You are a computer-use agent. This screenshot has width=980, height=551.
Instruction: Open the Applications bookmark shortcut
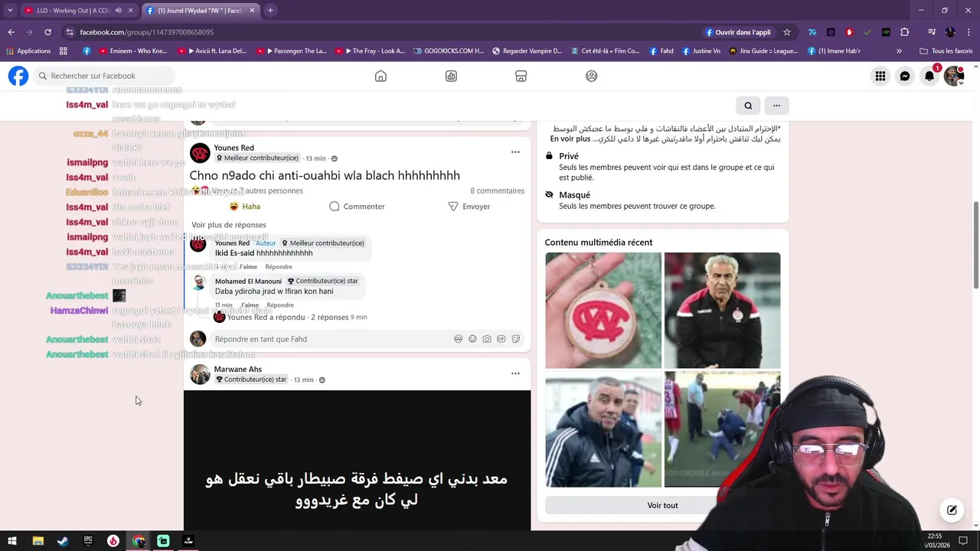[28, 51]
